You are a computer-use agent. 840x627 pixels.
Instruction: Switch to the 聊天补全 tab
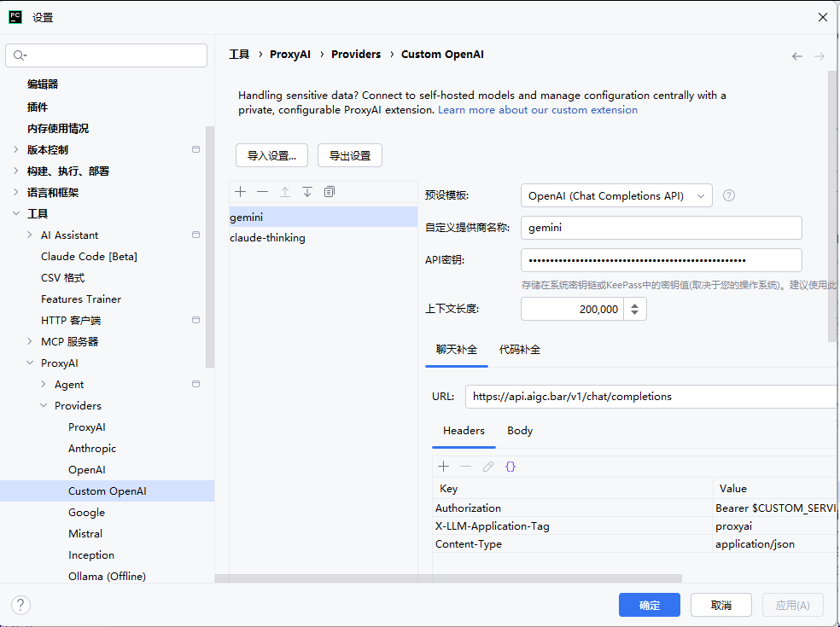tap(457, 350)
